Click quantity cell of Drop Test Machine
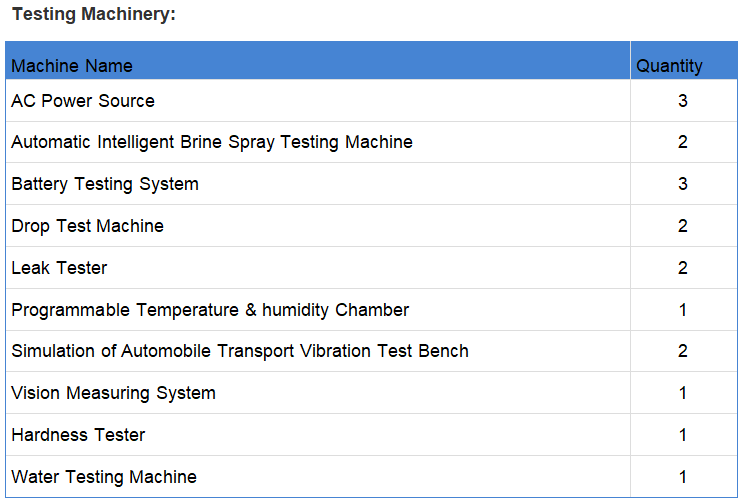744x504 pixels. click(x=684, y=226)
